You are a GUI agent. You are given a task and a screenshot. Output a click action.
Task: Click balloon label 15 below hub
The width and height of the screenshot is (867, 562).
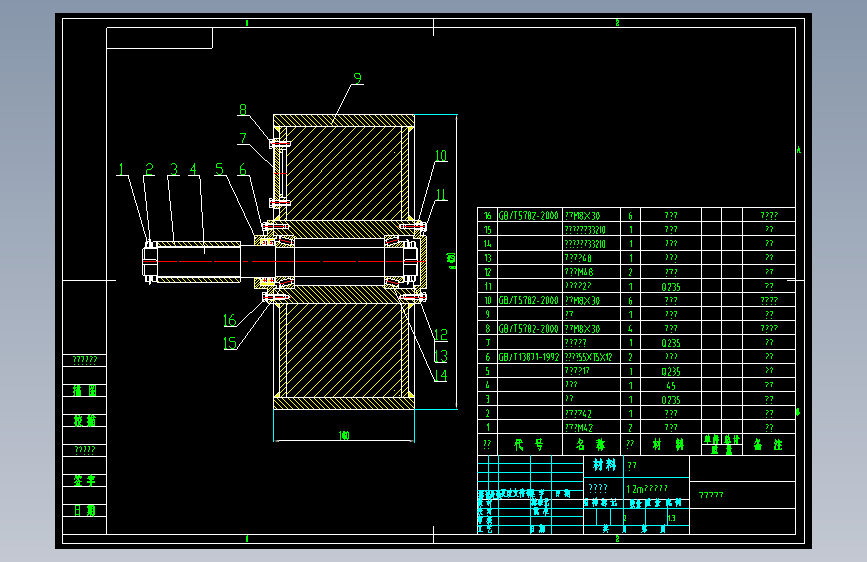[x=229, y=344]
